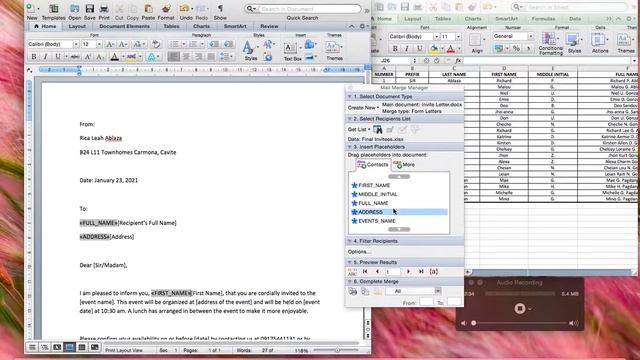Open the Word font name dropdown
640x360 pixels.
click(76, 44)
